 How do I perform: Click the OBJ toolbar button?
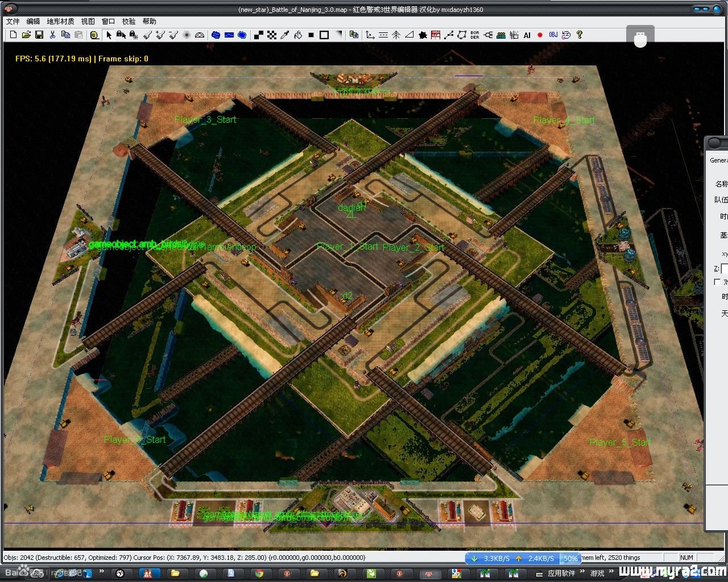click(x=553, y=35)
